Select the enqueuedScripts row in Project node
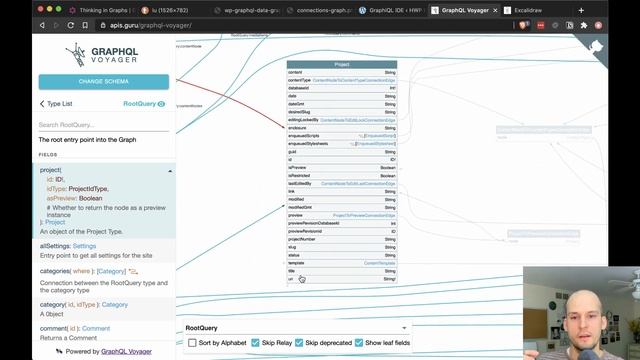Viewport: 640px width, 360px height. pyautogui.click(x=342, y=136)
